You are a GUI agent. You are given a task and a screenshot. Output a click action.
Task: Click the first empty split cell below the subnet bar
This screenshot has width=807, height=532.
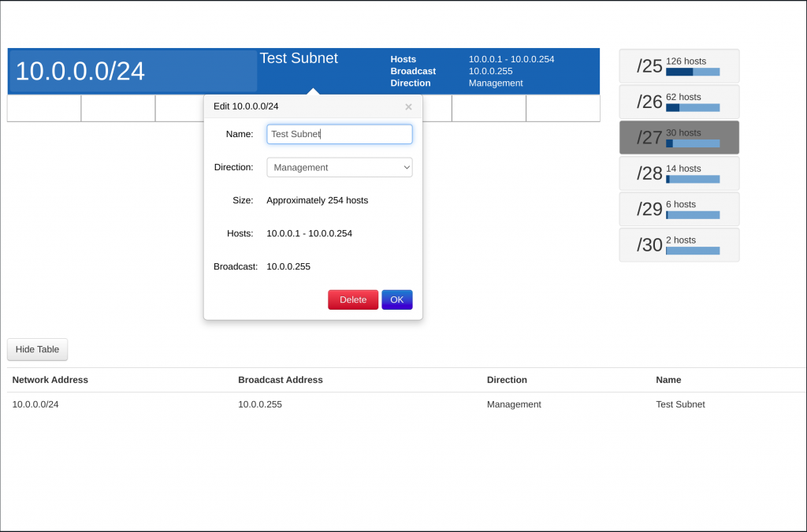click(x=43, y=109)
